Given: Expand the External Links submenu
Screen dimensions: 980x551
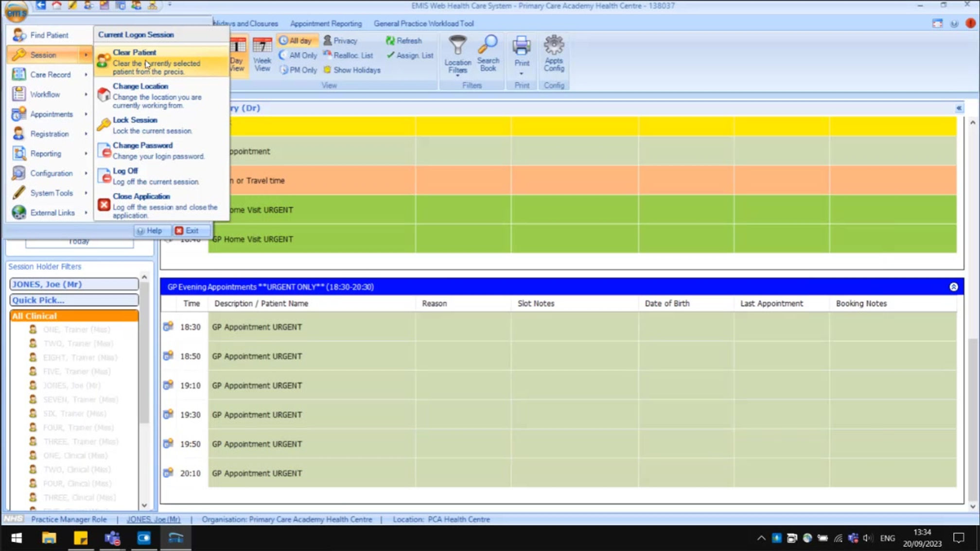Looking at the screenshot, I should click(x=49, y=212).
